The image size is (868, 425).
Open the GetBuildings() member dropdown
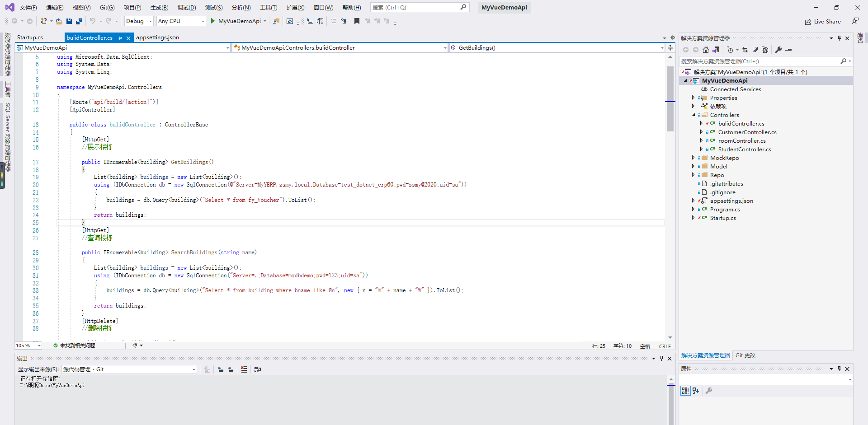click(x=557, y=47)
